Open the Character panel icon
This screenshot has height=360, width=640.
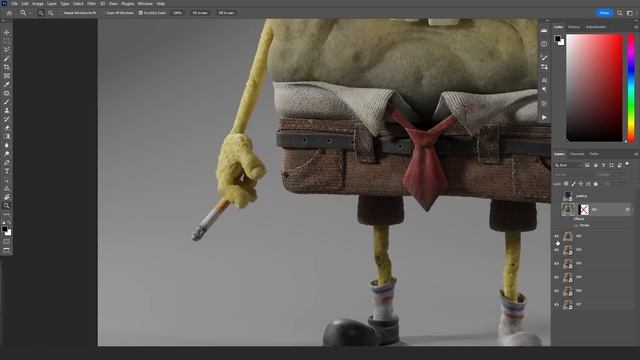click(544, 80)
